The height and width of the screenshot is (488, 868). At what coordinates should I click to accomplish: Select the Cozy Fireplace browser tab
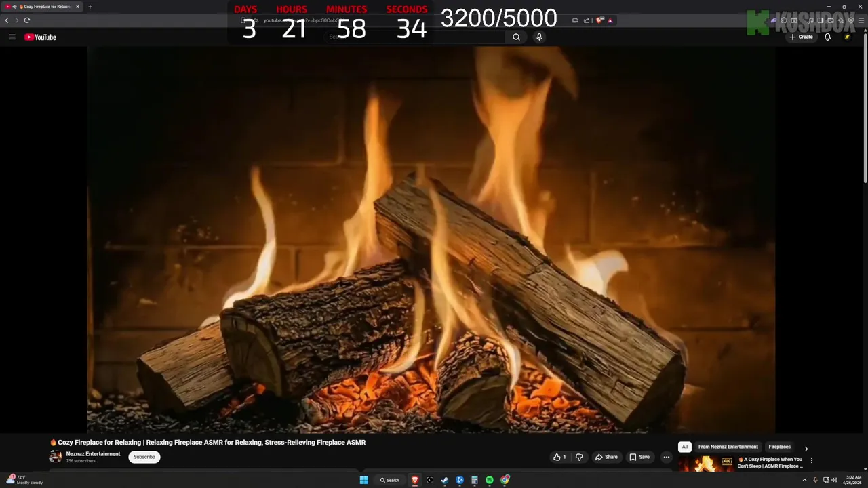pos(43,7)
